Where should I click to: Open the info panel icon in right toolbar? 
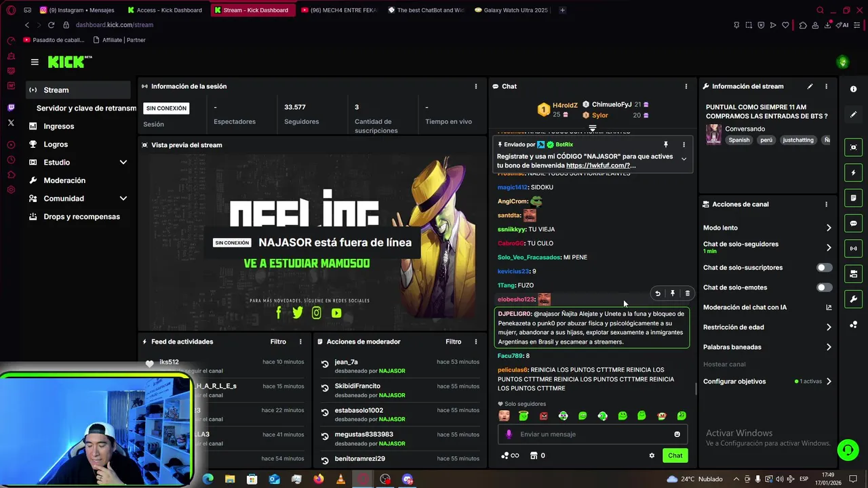(x=853, y=89)
